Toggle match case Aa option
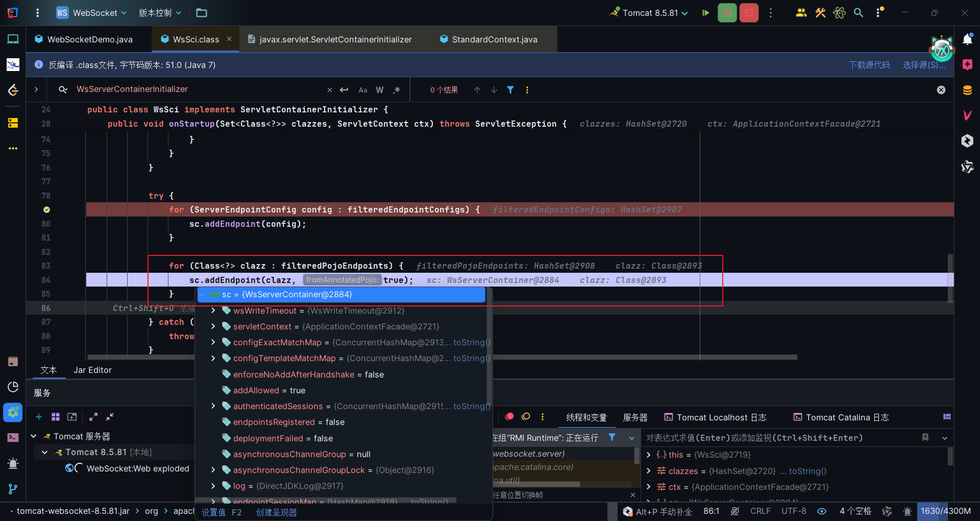The height and width of the screenshot is (521, 980). 363,90
